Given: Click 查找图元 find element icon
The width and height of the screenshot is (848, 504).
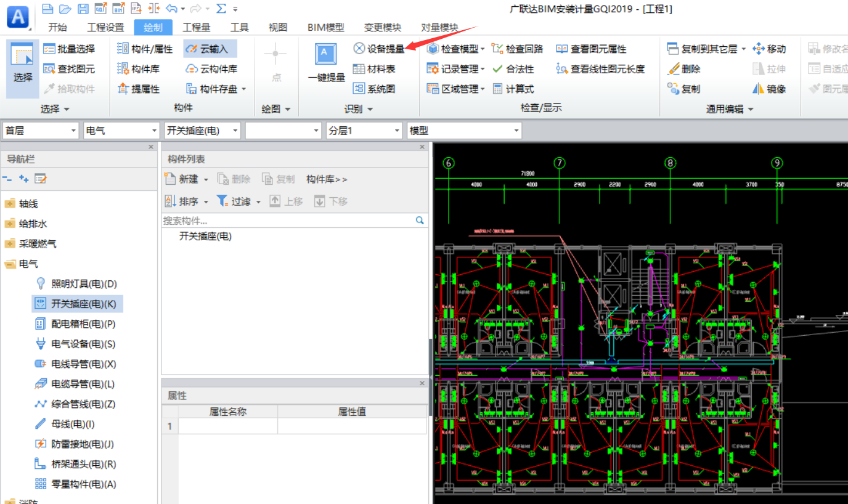Looking at the screenshot, I should pyautogui.click(x=50, y=69).
